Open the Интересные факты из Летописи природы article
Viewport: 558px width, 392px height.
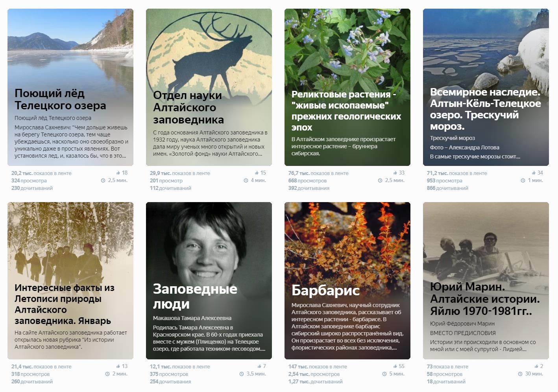[x=70, y=281]
